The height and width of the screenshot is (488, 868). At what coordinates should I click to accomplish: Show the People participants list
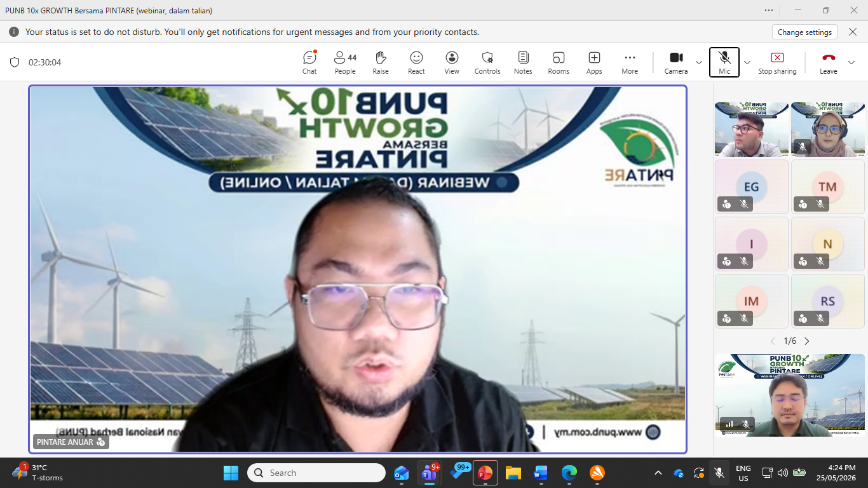click(345, 62)
